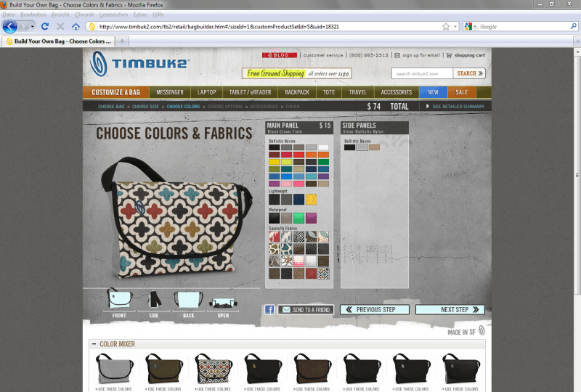Pick yellow patterned Lightweight swatch
The image size is (581, 392).
point(312,200)
